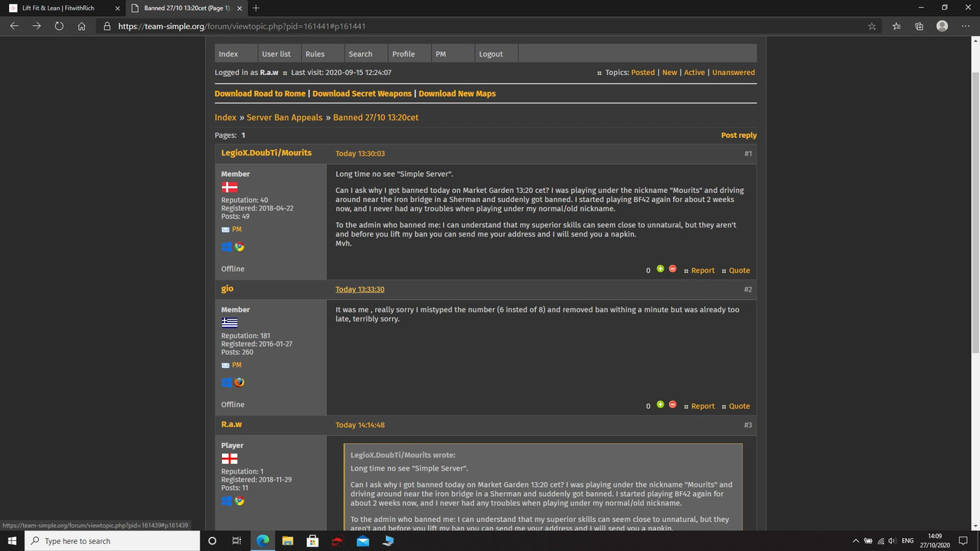
Task: Open permalink #3 of R.a.w's post
Action: (748, 425)
